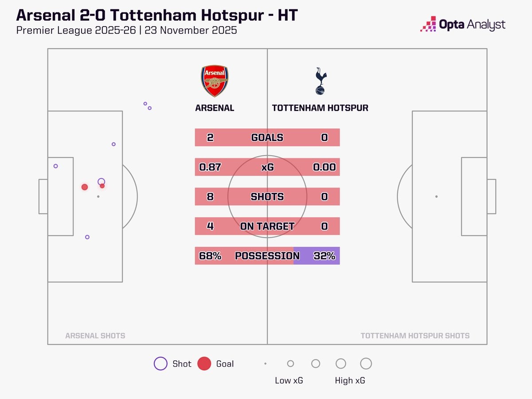Click the xG stat row label
Image resolution: width=532 pixels, height=399 pixels.
267,167
